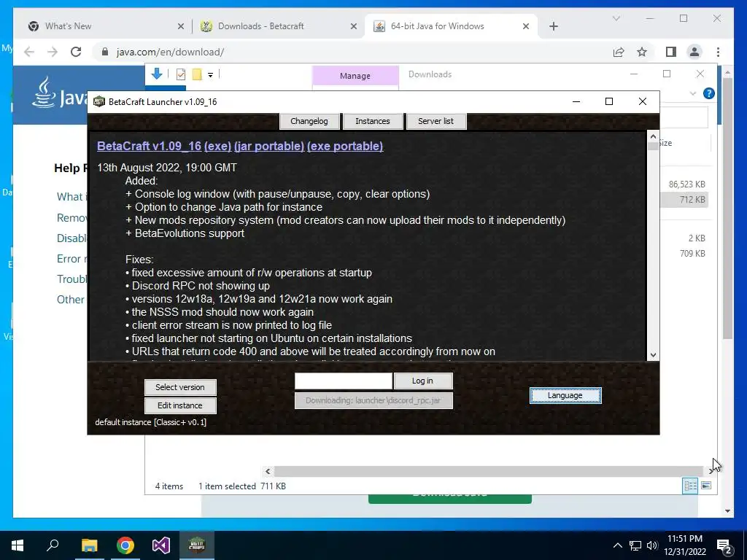Screen dimensions: 747x560
Task: Click the site lock icon in address bar
Action: tap(105, 52)
